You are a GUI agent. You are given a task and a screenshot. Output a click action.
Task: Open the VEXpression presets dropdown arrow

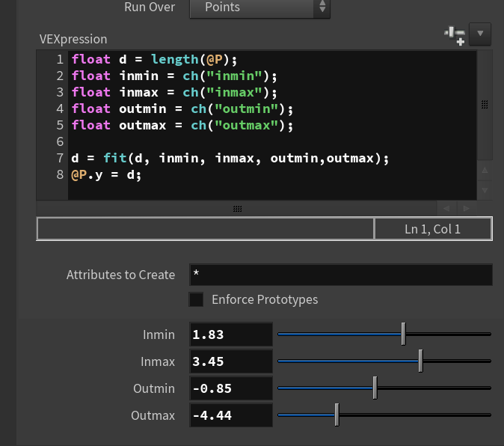(480, 34)
